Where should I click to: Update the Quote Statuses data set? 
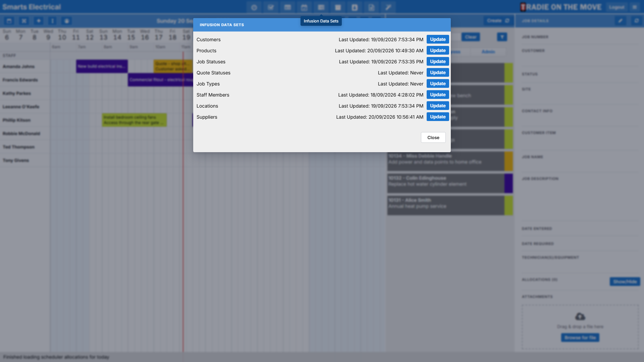click(438, 72)
